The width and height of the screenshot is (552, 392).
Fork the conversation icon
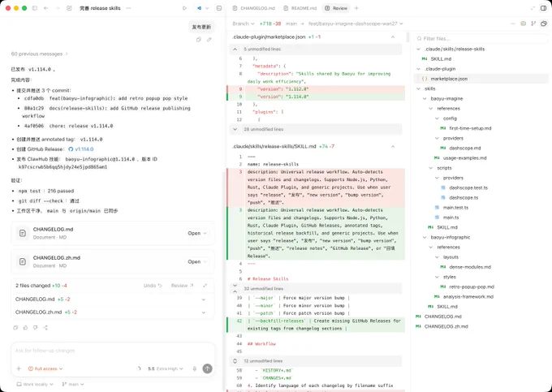click(x=45, y=328)
